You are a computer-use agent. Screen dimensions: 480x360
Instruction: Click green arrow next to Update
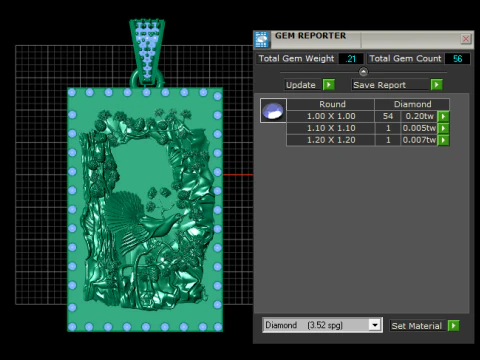point(329,85)
